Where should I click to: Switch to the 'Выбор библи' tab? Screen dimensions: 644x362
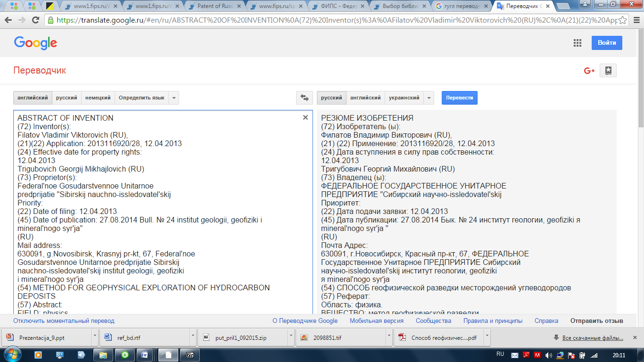(401, 7)
